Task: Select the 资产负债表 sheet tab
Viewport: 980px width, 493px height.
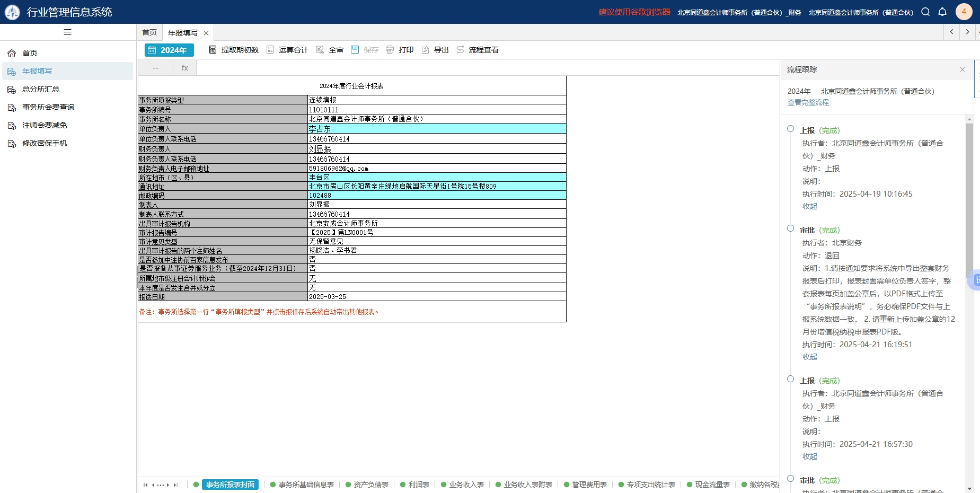Action: coord(370,485)
